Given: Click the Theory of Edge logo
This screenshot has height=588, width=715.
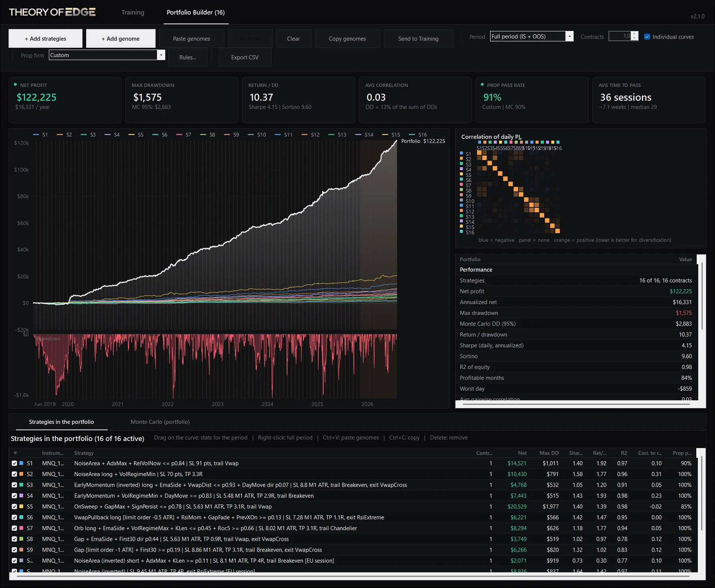Looking at the screenshot, I should pos(52,12).
